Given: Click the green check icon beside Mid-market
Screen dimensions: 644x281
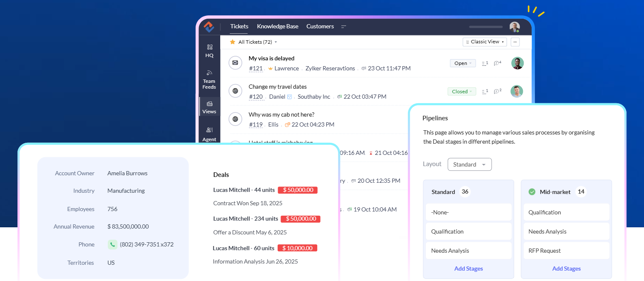Looking at the screenshot, I should coord(532,192).
